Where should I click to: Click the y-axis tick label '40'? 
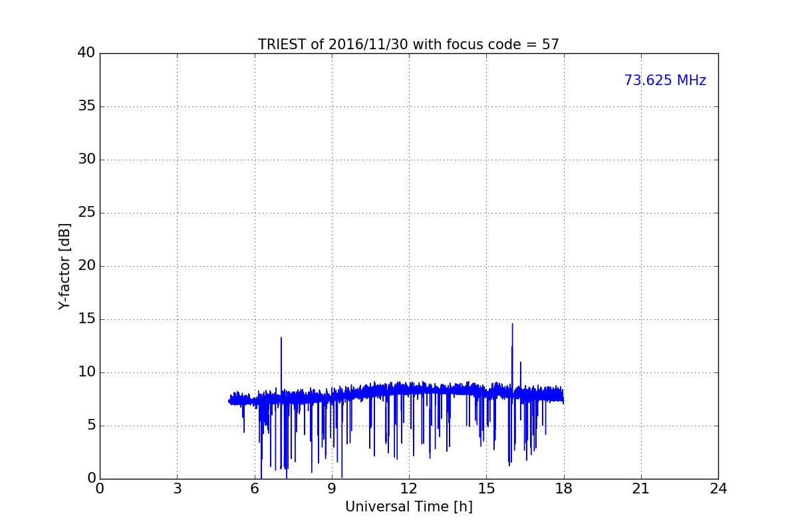86,53
